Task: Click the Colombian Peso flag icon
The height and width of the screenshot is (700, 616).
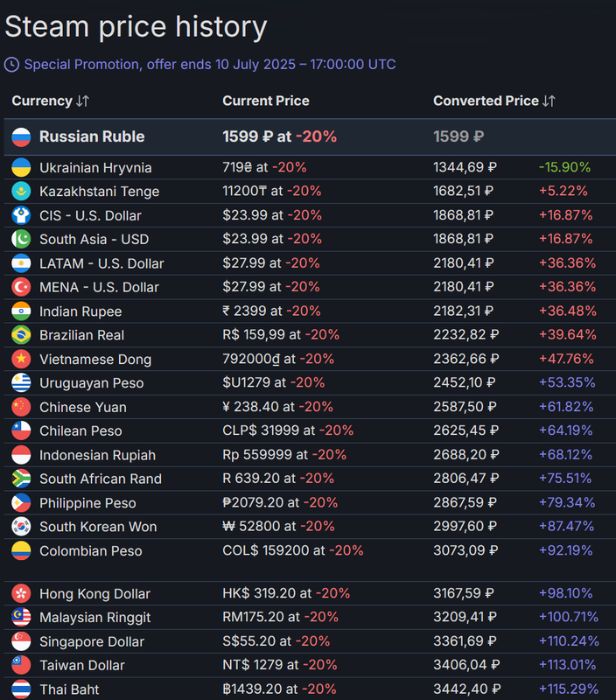Action: [21, 550]
